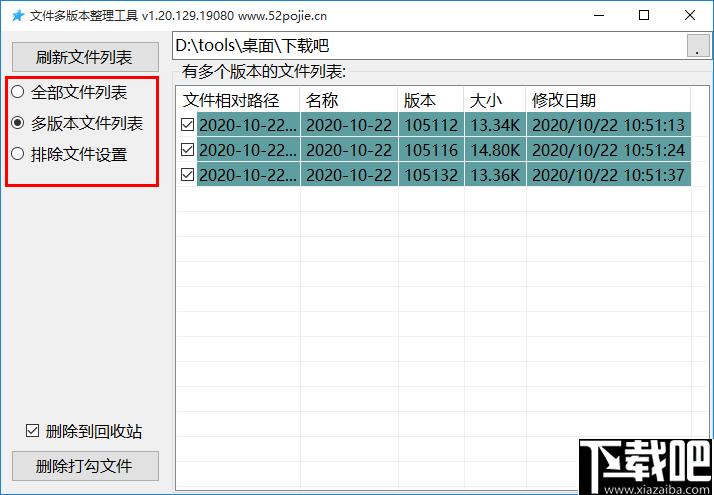
Task: Uncheck the row with version 105116
Action: pos(188,149)
